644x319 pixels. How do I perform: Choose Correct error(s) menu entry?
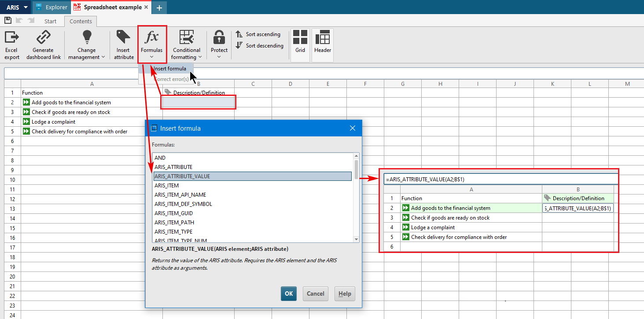pyautogui.click(x=166, y=79)
